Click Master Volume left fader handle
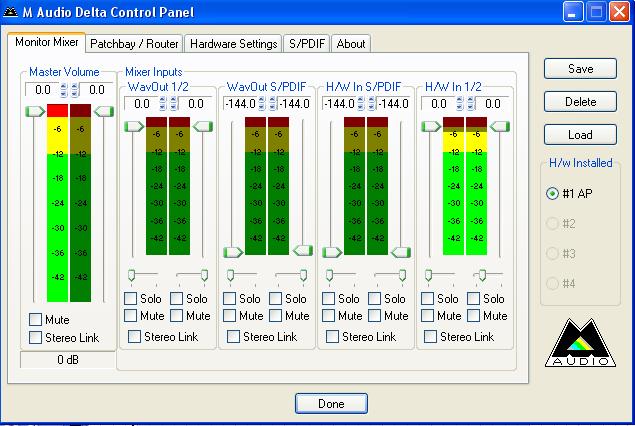 [35, 111]
